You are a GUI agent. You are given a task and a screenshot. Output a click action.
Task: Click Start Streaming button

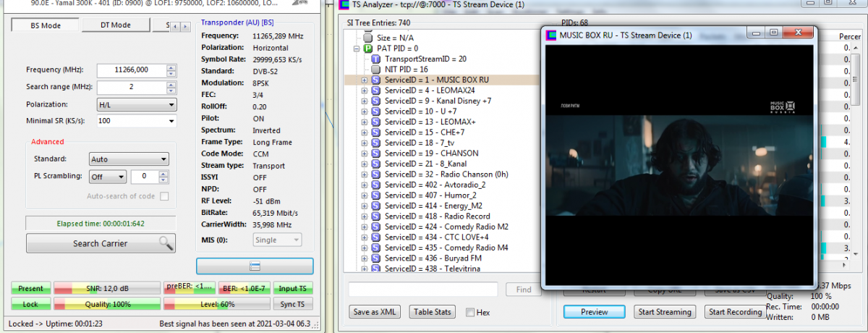(665, 312)
